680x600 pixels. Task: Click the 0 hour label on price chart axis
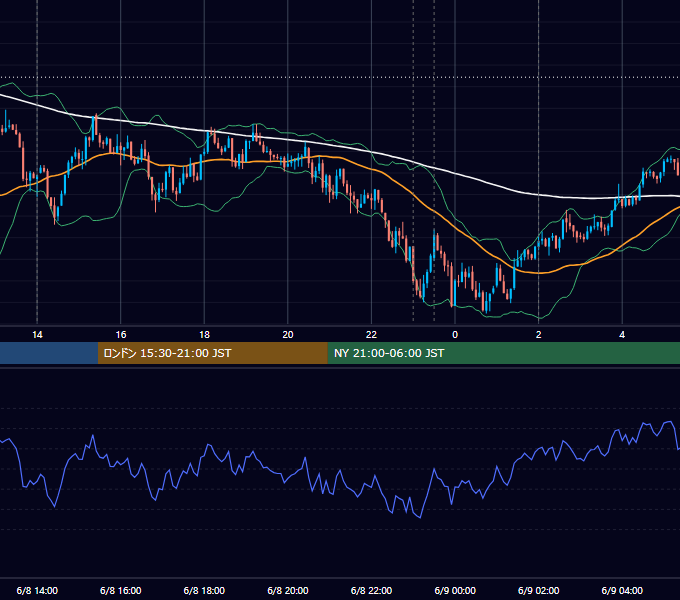pos(455,335)
